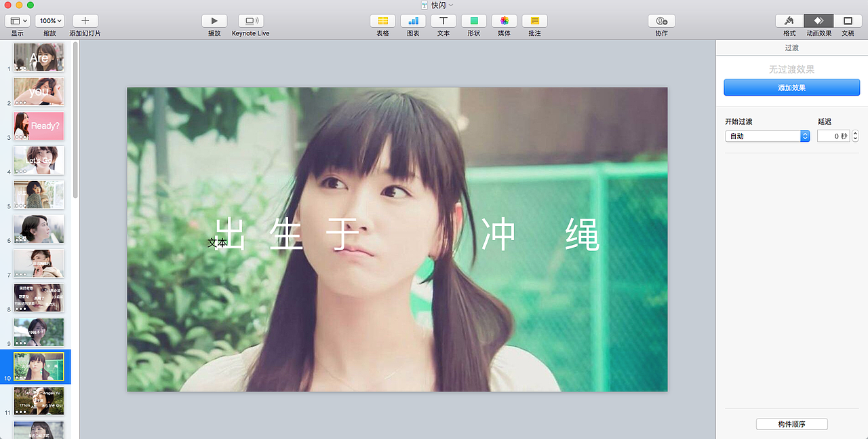Open the 媒体 media browser icon
This screenshot has height=439, width=868.
504,21
